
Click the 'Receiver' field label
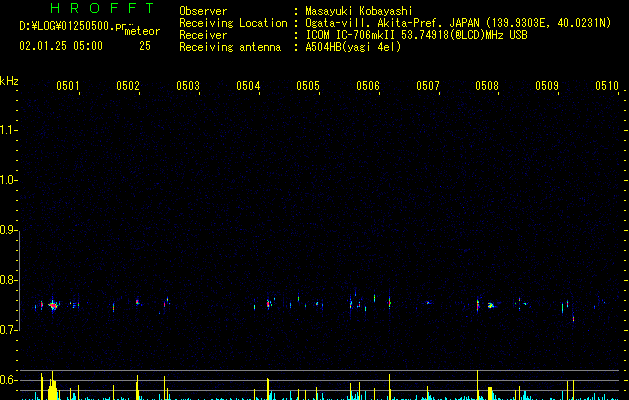pos(203,35)
